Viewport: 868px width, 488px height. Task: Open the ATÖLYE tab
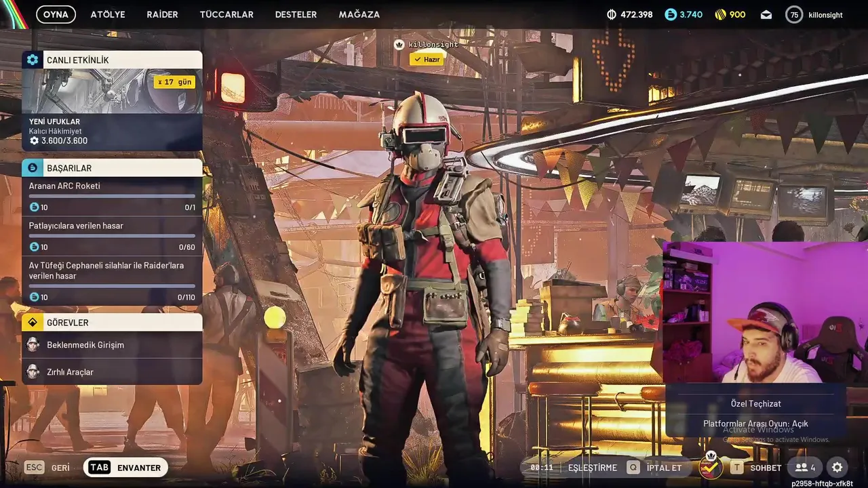108,14
